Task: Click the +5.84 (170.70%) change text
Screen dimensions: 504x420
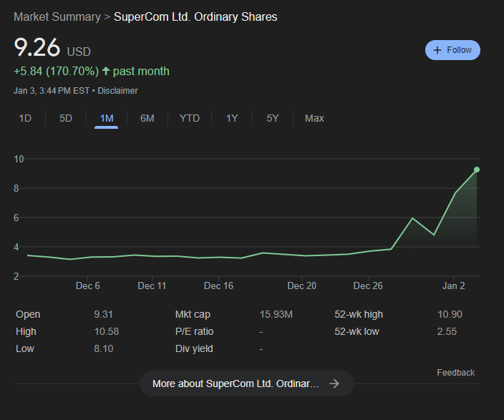Action: point(57,72)
